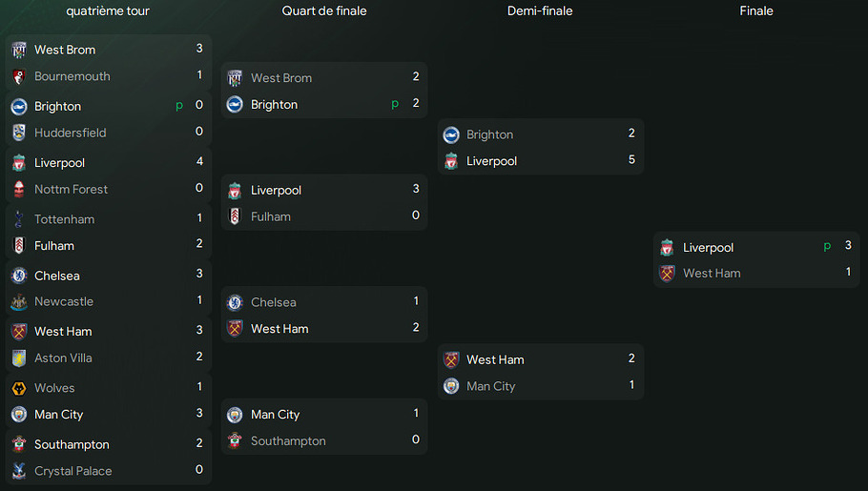Open Brighton link in Demi-finale
Screen dimensions: 868x491
(490, 134)
